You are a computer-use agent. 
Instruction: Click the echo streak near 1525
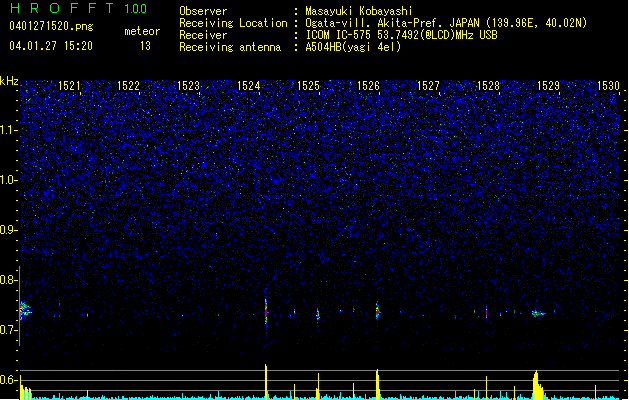pyautogui.click(x=318, y=315)
